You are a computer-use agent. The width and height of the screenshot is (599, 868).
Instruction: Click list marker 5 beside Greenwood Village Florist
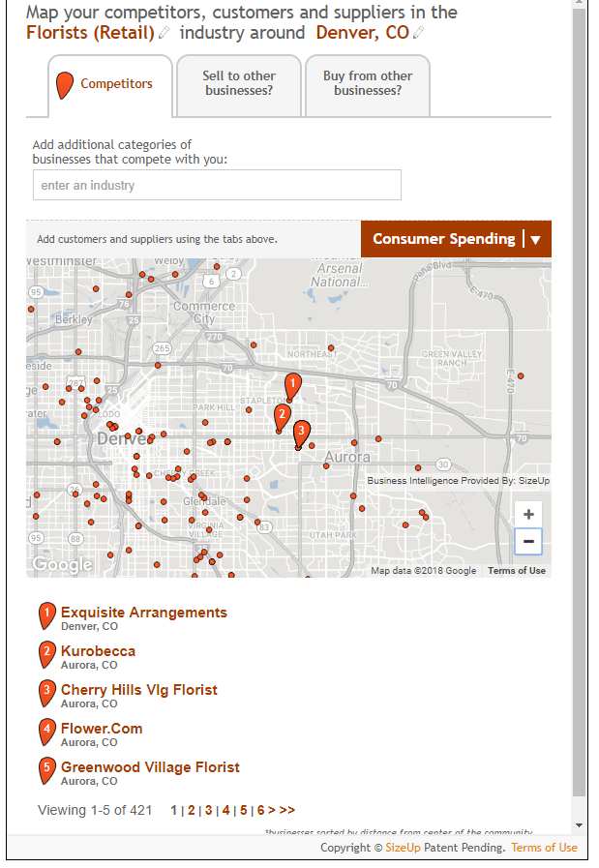tap(46, 771)
